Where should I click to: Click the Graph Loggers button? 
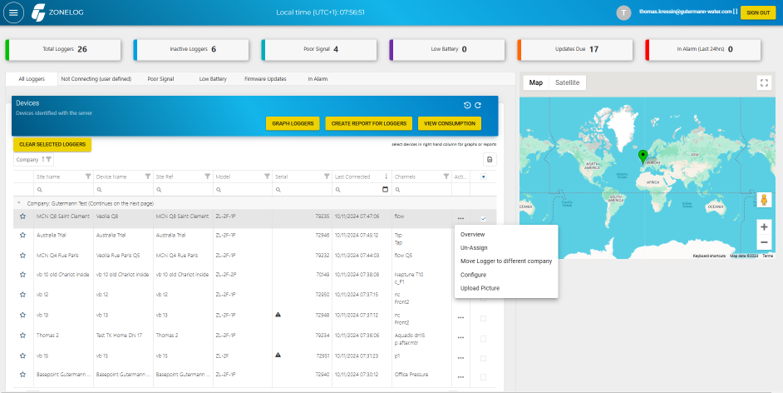coord(293,123)
